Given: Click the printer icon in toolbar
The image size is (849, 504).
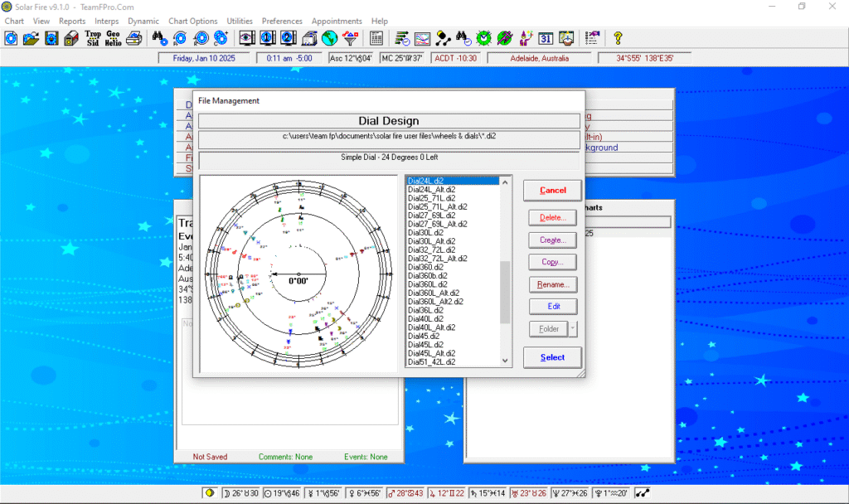Looking at the screenshot, I should click(135, 38).
